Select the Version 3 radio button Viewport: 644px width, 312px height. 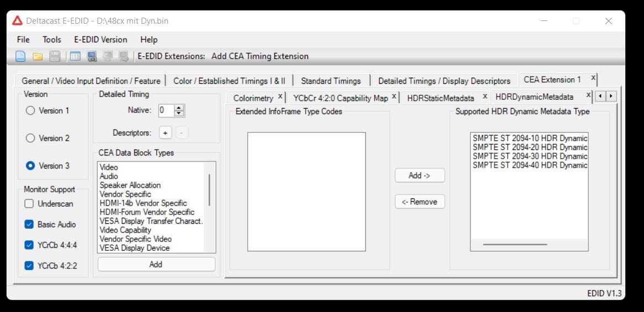tap(30, 166)
